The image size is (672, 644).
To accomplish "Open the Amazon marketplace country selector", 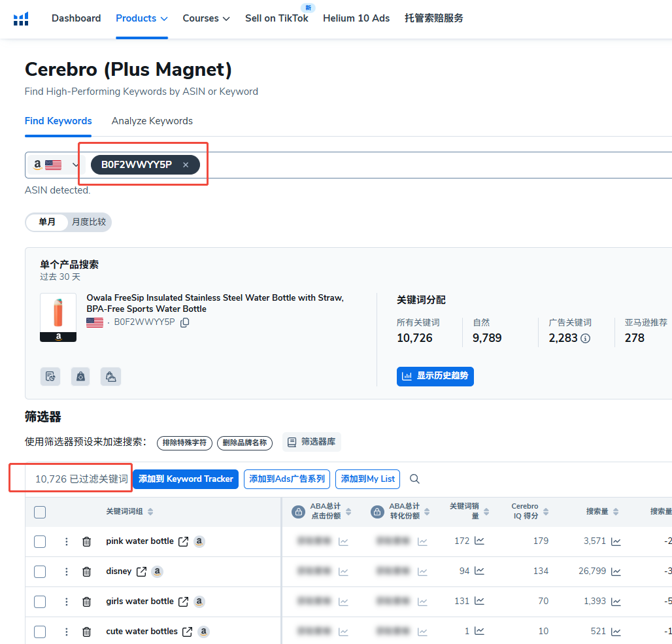I will (x=55, y=165).
